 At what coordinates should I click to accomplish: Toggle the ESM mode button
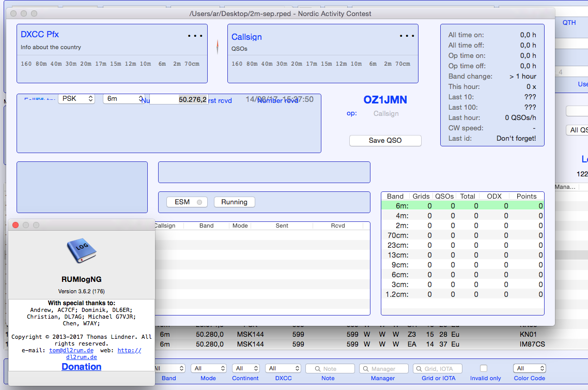(x=187, y=202)
